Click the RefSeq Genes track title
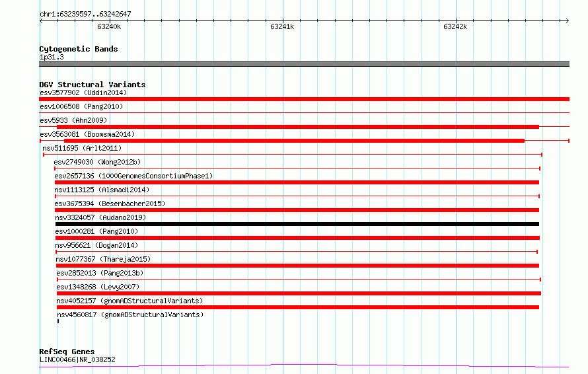This screenshot has height=374, width=588. click(x=67, y=352)
